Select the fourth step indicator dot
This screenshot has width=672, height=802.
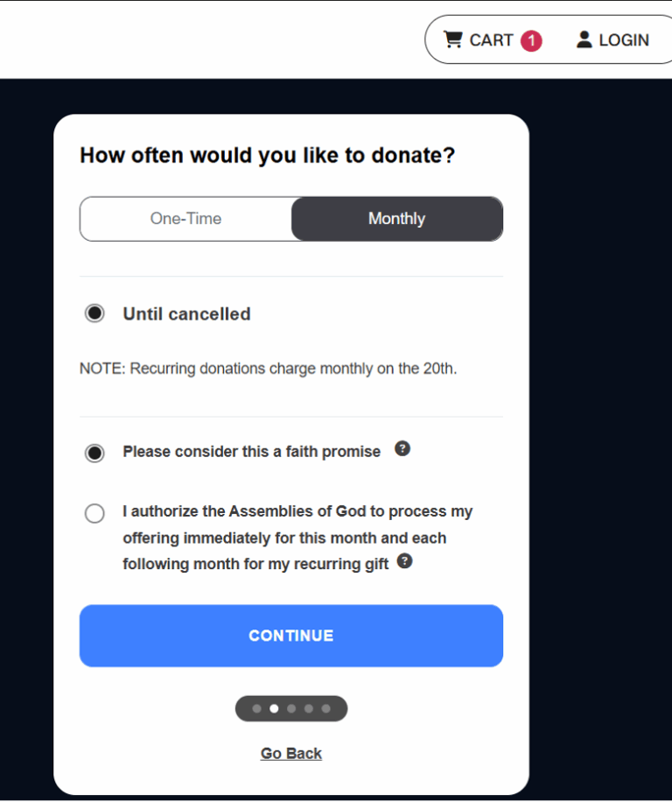click(x=309, y=708)
